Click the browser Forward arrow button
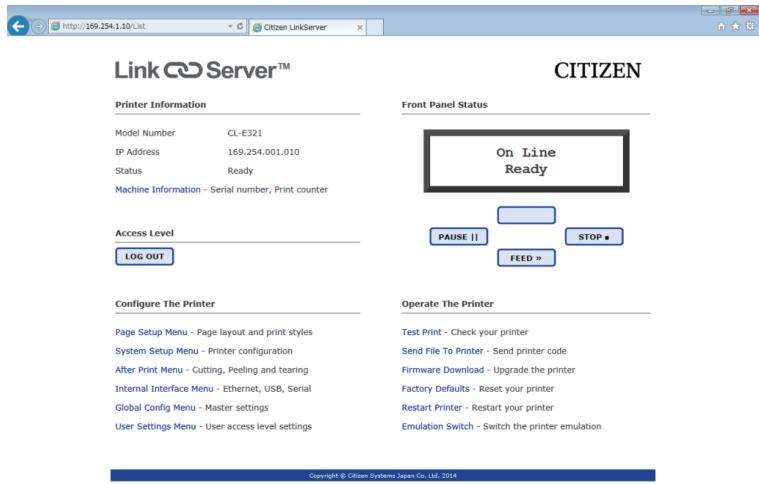Screen dimensions: 759x484 pyautogui.click(x=38, y=26)
